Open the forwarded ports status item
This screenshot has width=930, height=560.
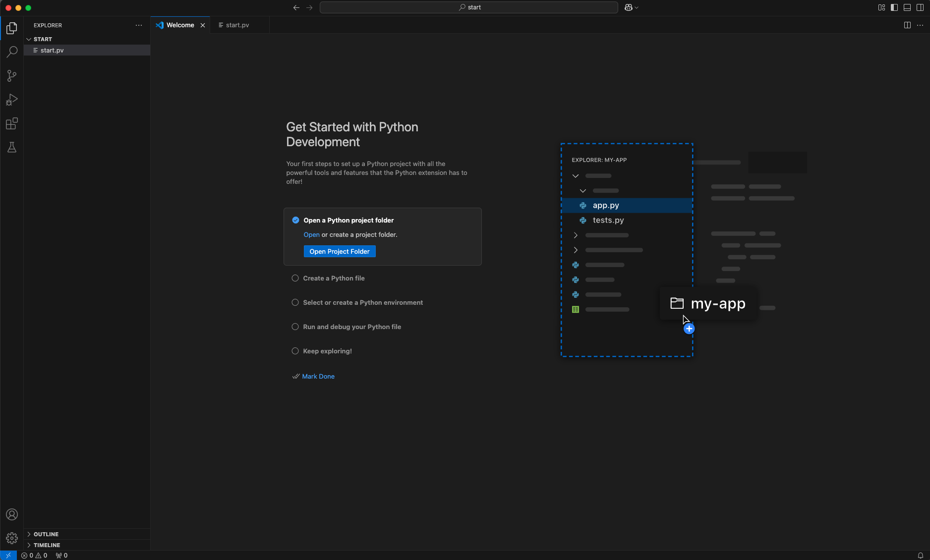61,556
